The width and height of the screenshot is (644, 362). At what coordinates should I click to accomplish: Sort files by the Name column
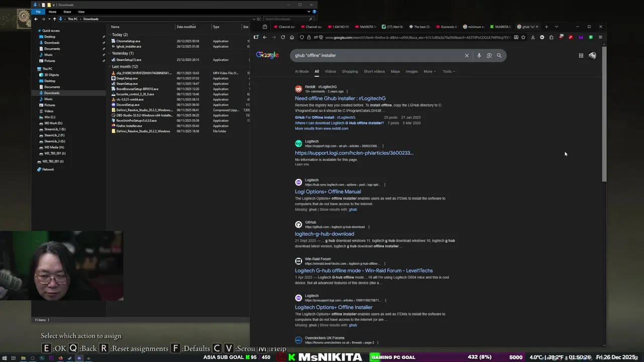pos(115,27)
